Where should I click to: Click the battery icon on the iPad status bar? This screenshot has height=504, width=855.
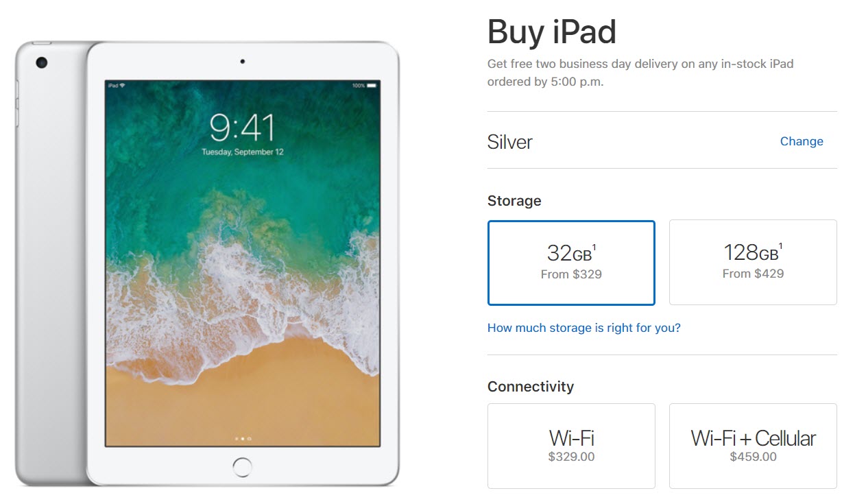click(x=372, y=86)
